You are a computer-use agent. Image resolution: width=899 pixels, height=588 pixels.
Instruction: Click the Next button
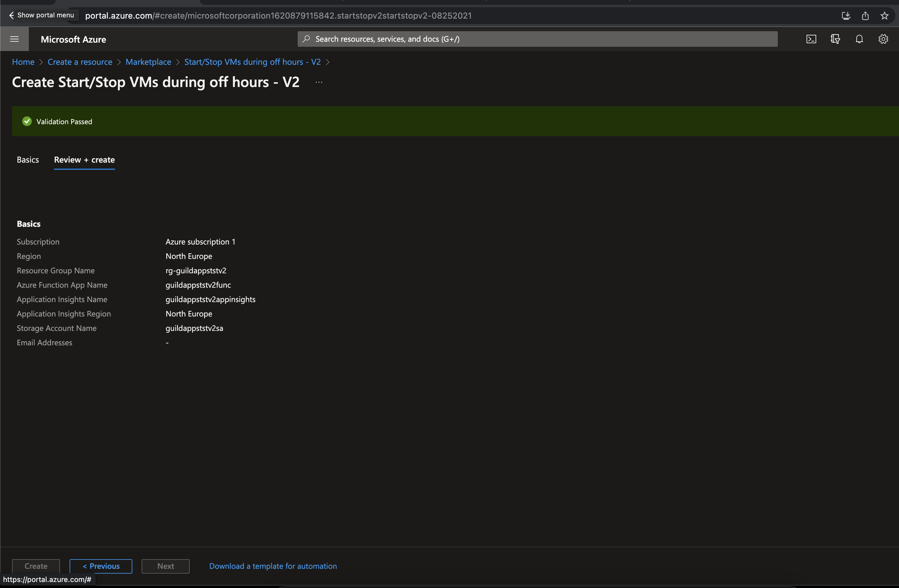(165, 566)
